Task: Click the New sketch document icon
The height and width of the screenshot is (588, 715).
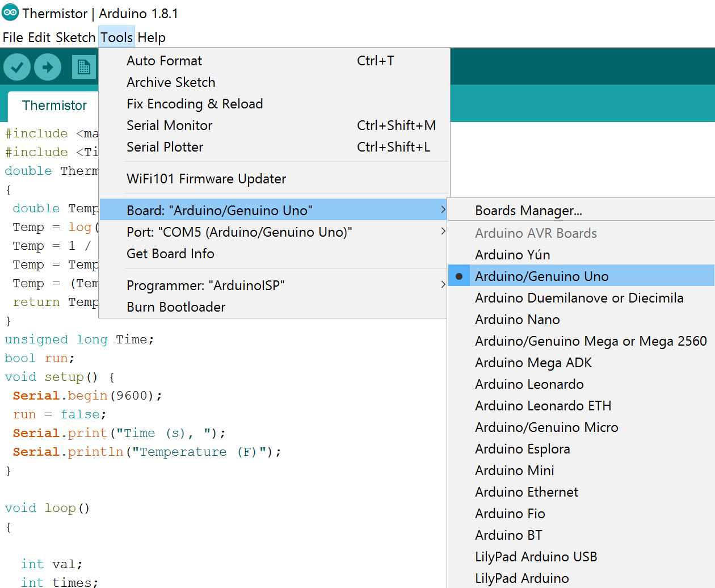Action: [x=84, y=67]
